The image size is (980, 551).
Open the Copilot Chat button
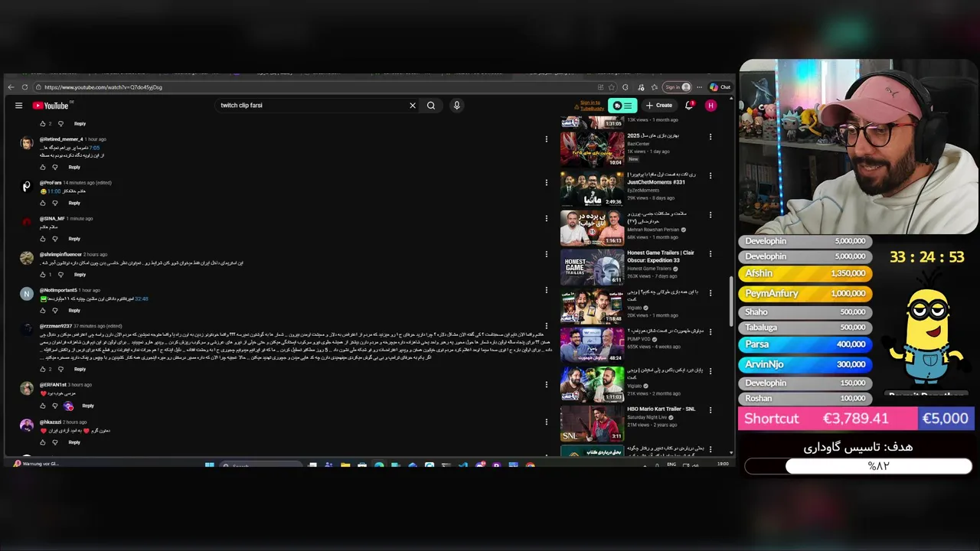[720, 87]
